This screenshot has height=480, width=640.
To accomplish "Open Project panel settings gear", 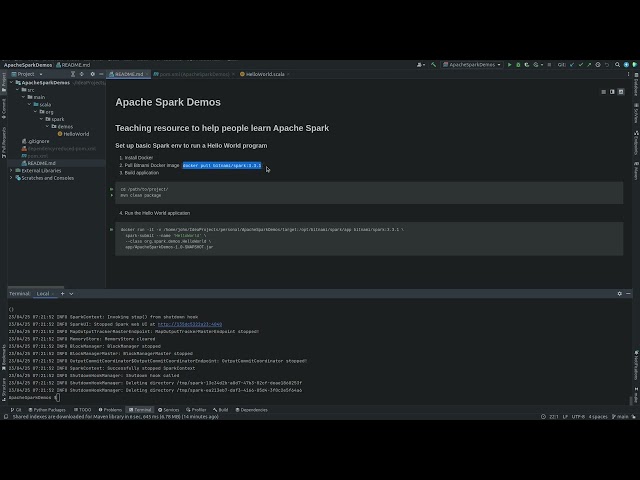I will click(93, 74).
